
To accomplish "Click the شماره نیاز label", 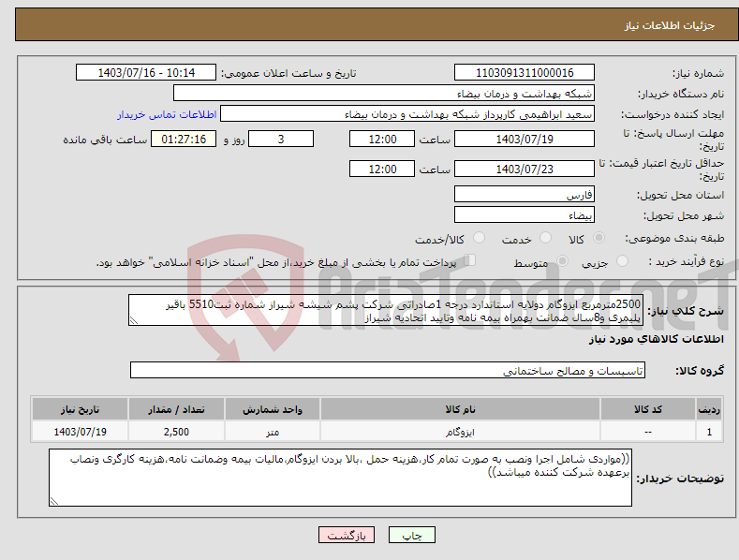I will point(698,73).
